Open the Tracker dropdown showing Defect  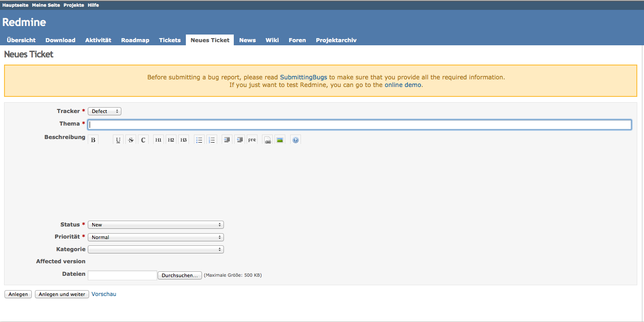(x=104, y=111)
